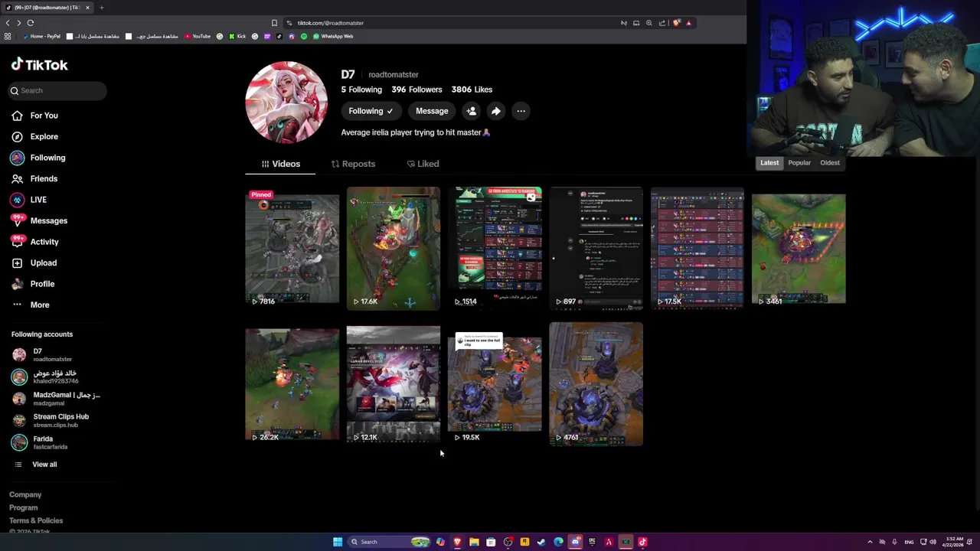
Task: Switch to the Reposts tab
Action: point(353,164)
